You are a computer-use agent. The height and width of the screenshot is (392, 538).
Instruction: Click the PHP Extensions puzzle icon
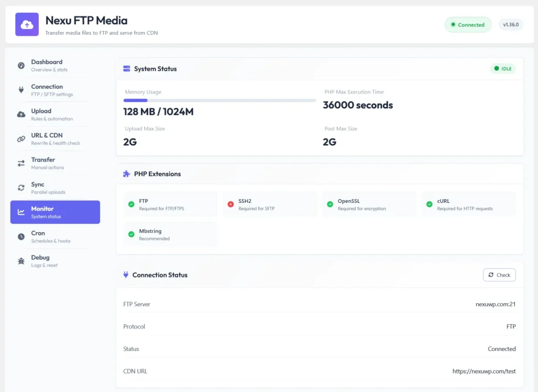pos(127,173)
